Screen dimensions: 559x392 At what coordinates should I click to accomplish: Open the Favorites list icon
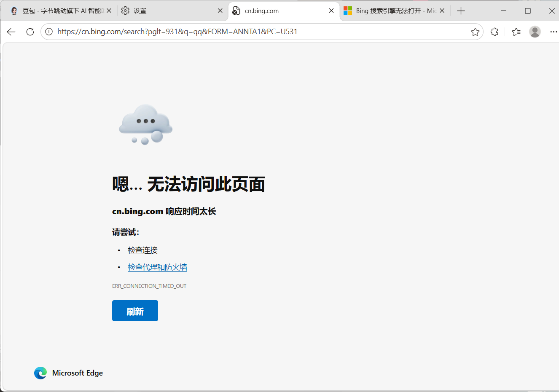(x=516, y=32)
